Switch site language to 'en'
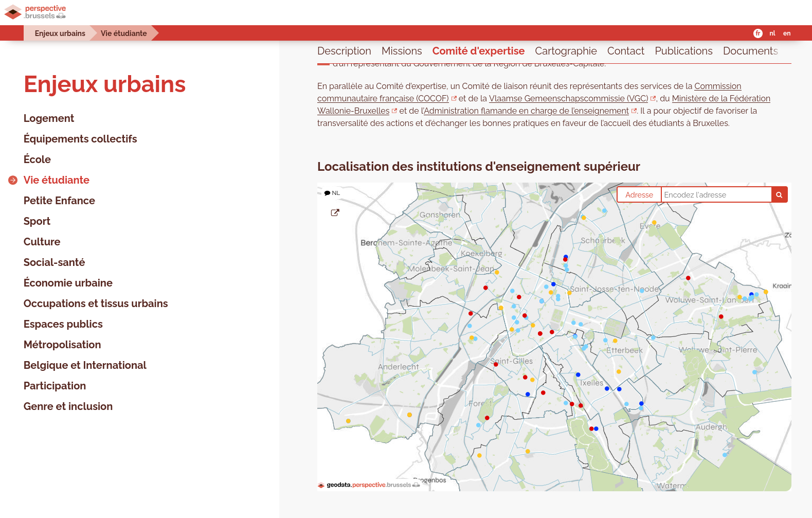The height and width of the screenshot is (518, 812). tap(786, 33)
